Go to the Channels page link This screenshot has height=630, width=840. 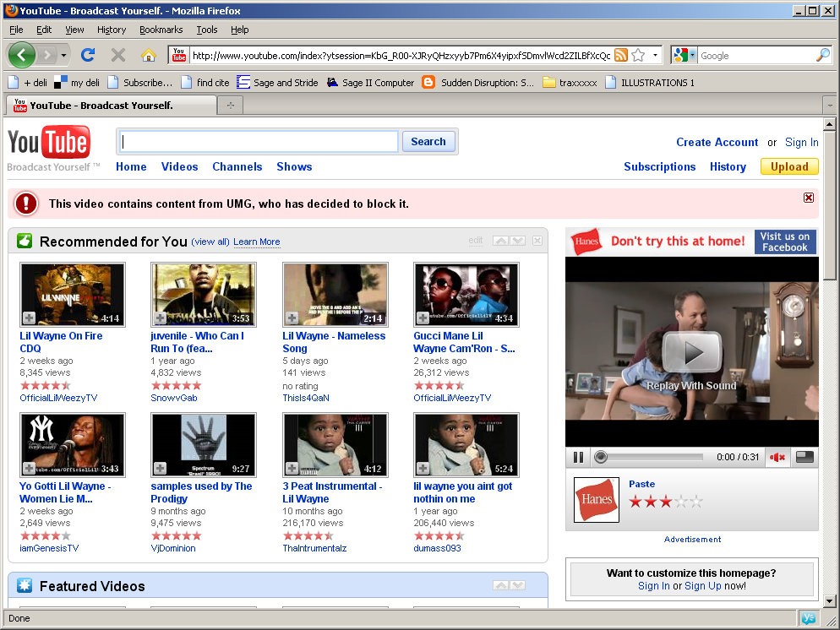pyautogui.click(x=237, y=166)
